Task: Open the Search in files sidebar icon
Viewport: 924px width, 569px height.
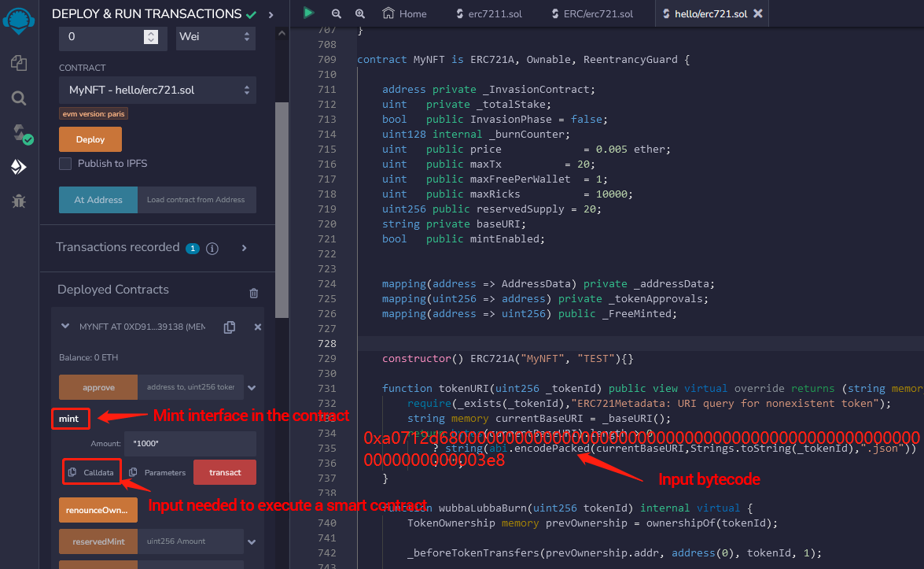Action: tap(19, 98)
